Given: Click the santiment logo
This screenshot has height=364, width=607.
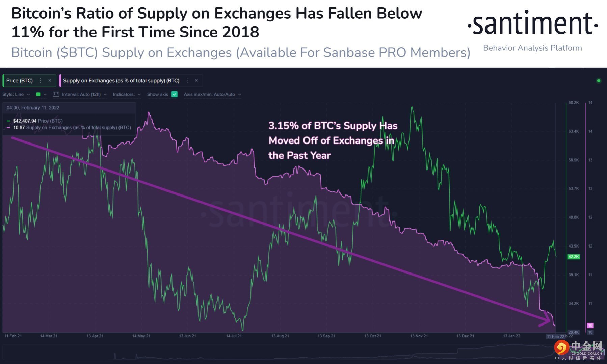Looking at the screenshot, I should tap(532, 24).
